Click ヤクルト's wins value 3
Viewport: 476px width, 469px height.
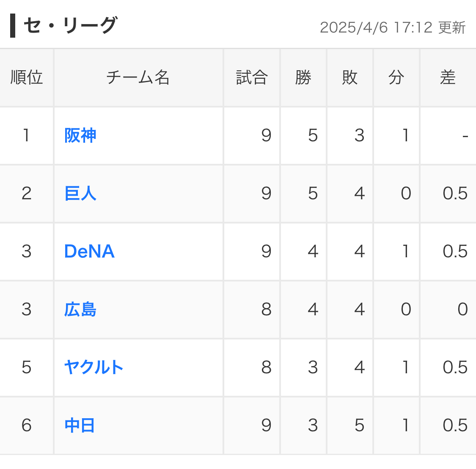[313, 367]
